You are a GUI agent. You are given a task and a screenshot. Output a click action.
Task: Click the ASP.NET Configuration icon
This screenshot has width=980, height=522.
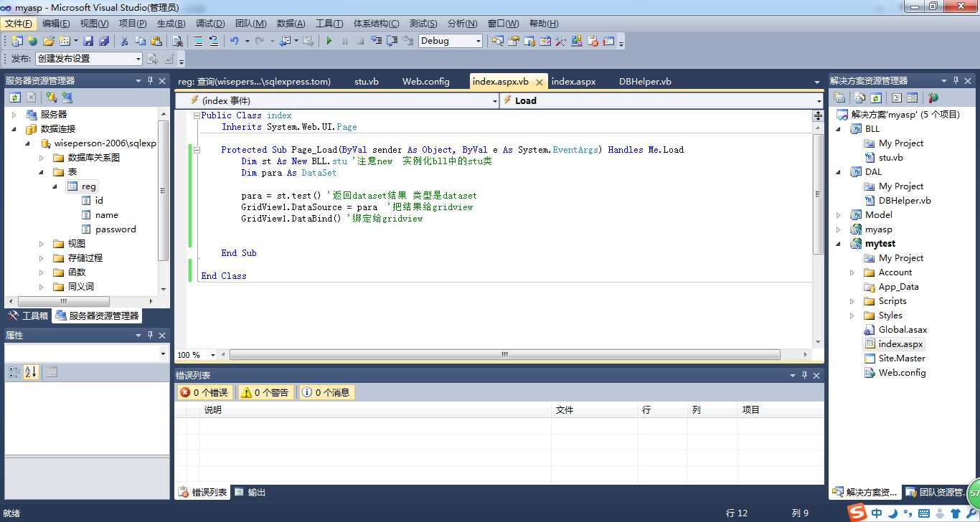click(x=933, y=98)
